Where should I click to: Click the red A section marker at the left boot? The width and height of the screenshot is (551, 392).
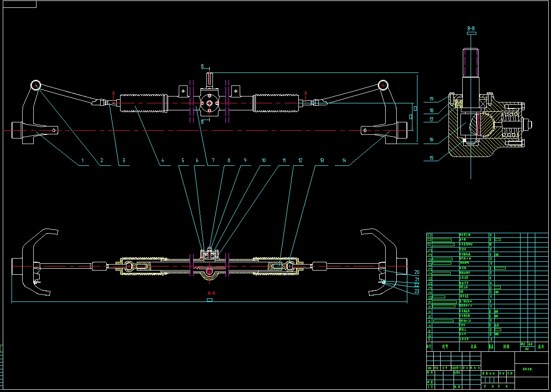(x=113, y=93)
